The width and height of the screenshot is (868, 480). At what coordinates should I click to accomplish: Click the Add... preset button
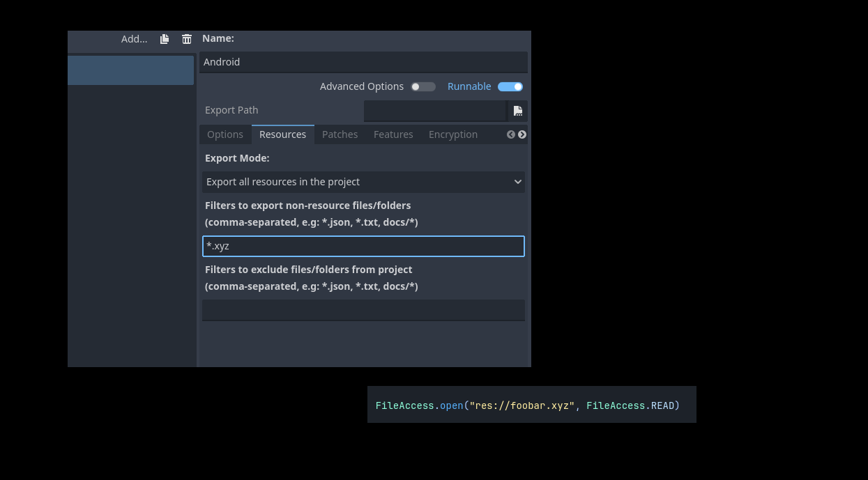[x=134, y=39]
